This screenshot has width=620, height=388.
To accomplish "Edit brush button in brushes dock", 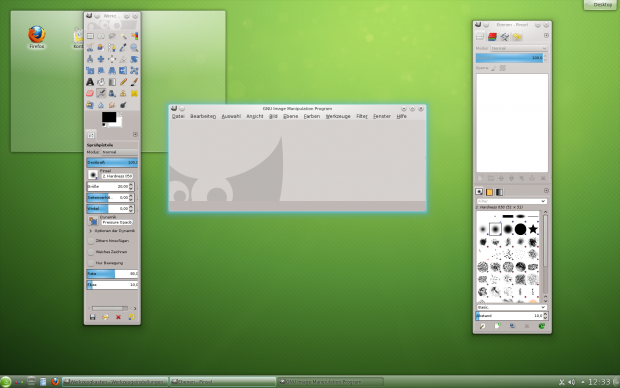I will (482, 326).
